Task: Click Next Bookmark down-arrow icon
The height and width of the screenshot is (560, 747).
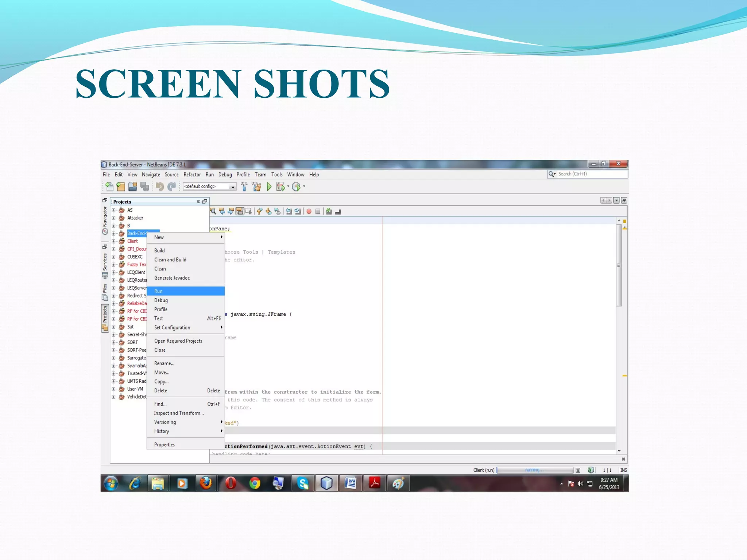Action: click(268, 211)
